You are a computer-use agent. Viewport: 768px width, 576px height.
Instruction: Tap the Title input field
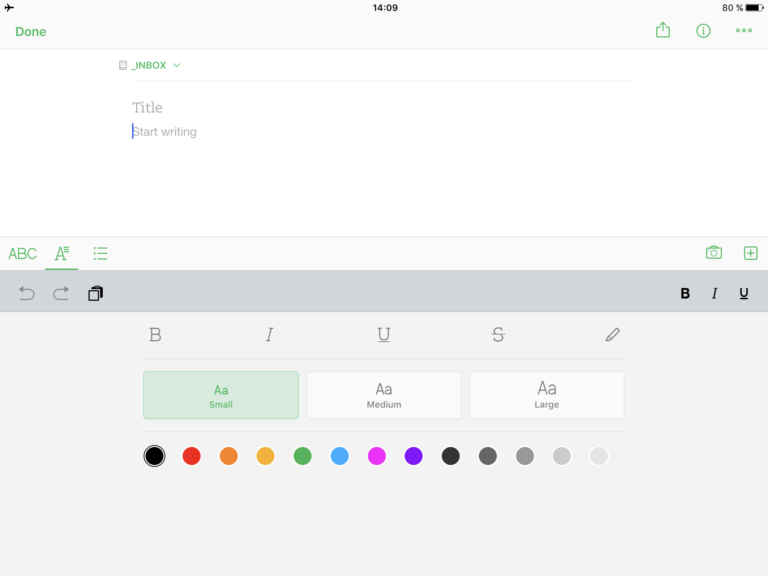click(147, 107)
